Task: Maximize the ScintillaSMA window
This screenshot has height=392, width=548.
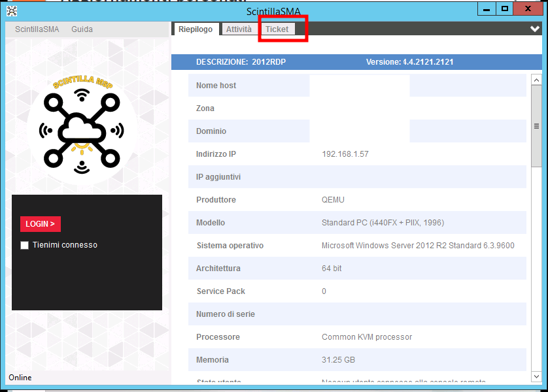Action: [504, 8]
